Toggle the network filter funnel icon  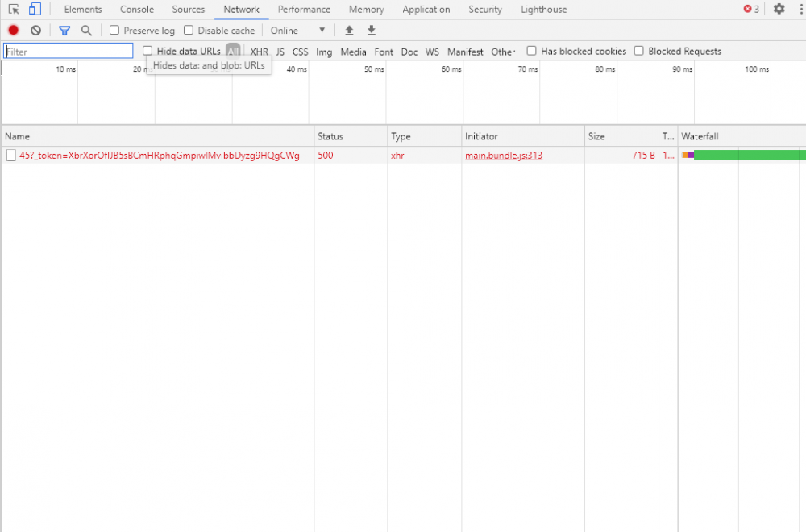click(x=64, y=31)
